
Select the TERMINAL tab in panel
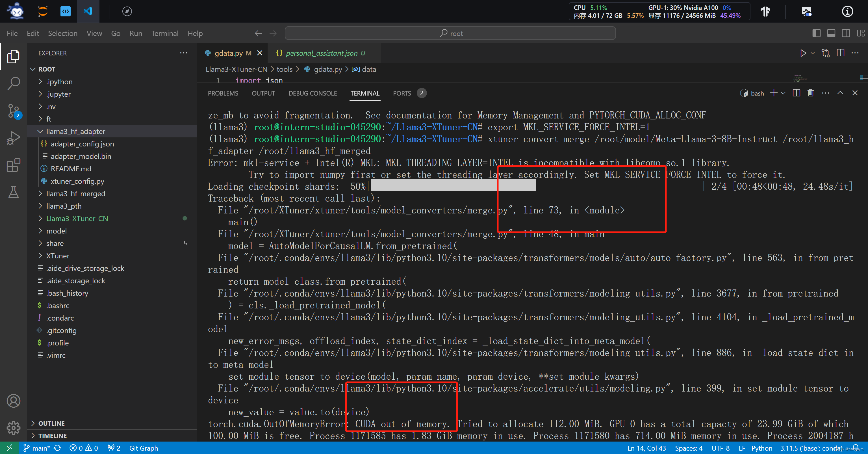(364, 93)
